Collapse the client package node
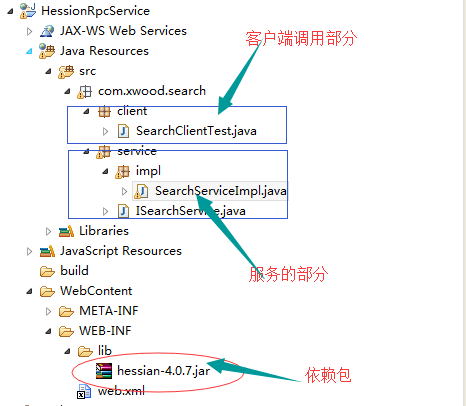This screenshot has width=466, height=406. point(87,111)
